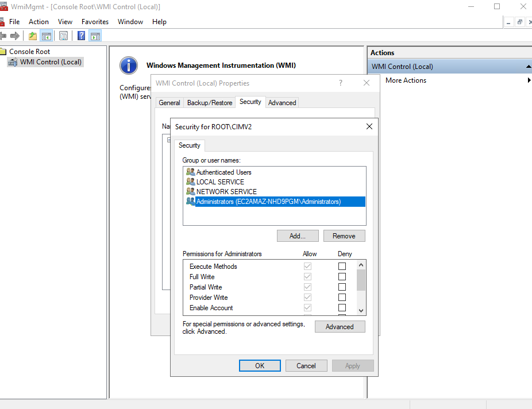Check Deny for Full Write permission
The height and width of the screenshot is (409, 532).
coord(342,277)
